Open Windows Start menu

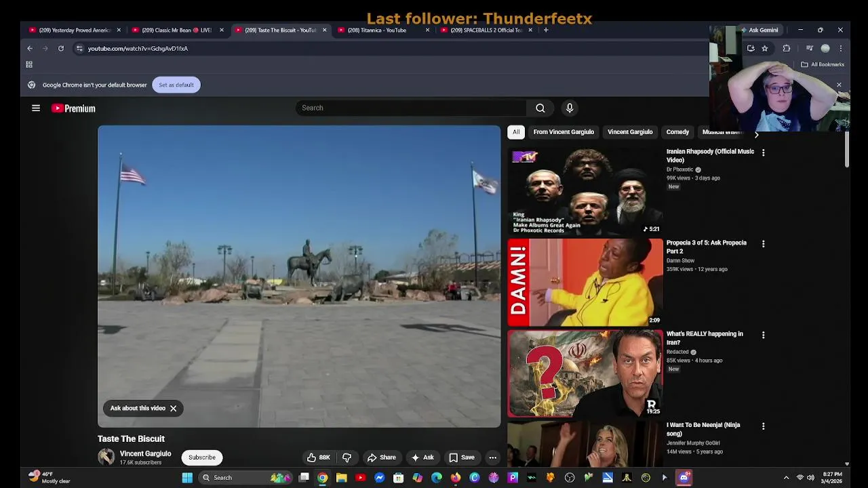click(x=187, y=478)
